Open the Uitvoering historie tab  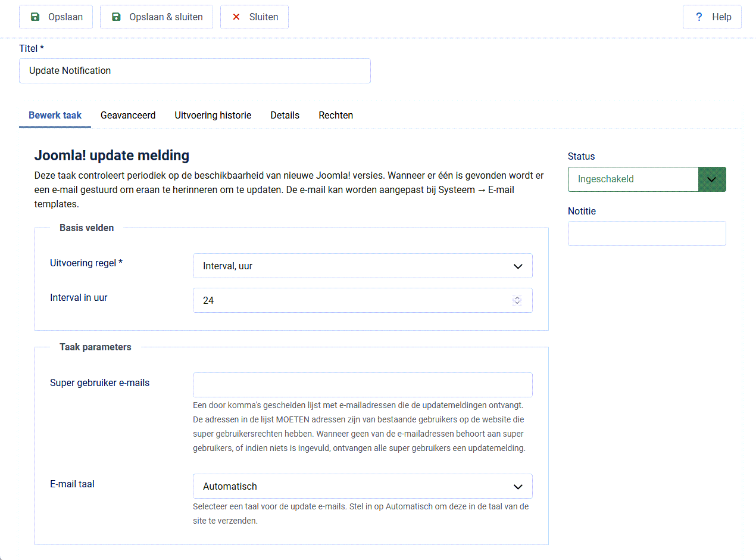pos(213,116)
